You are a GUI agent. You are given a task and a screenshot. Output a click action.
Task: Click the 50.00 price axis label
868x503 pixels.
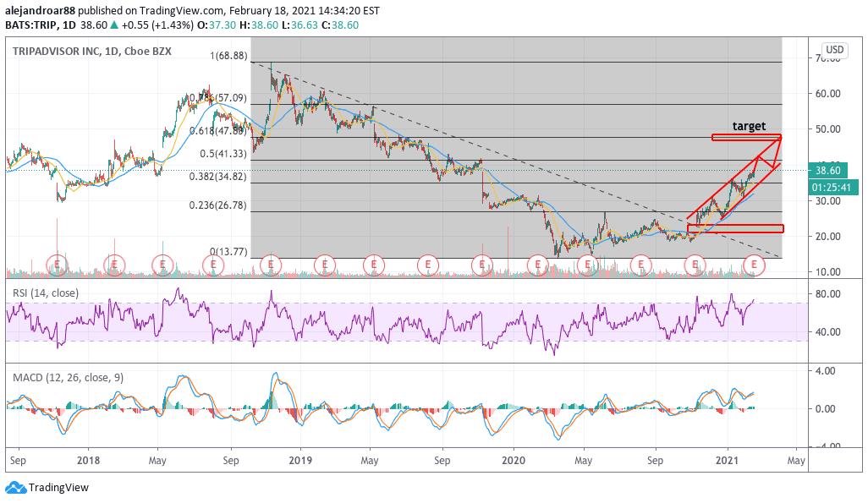(x=827, y=129)
